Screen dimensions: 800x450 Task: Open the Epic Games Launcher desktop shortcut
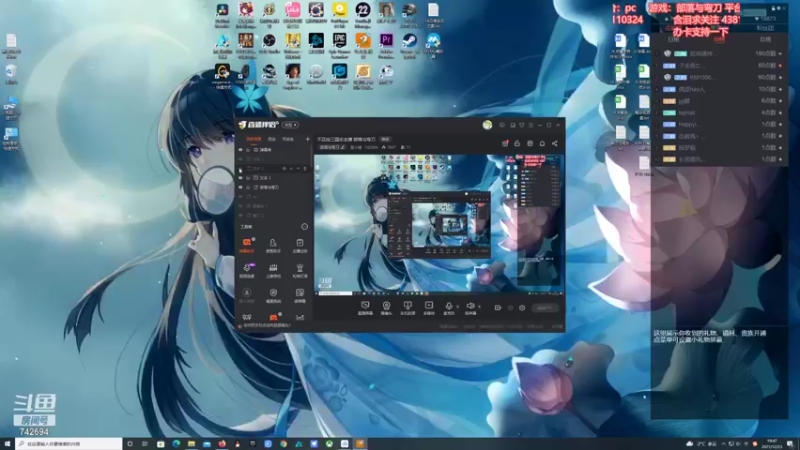339,45
